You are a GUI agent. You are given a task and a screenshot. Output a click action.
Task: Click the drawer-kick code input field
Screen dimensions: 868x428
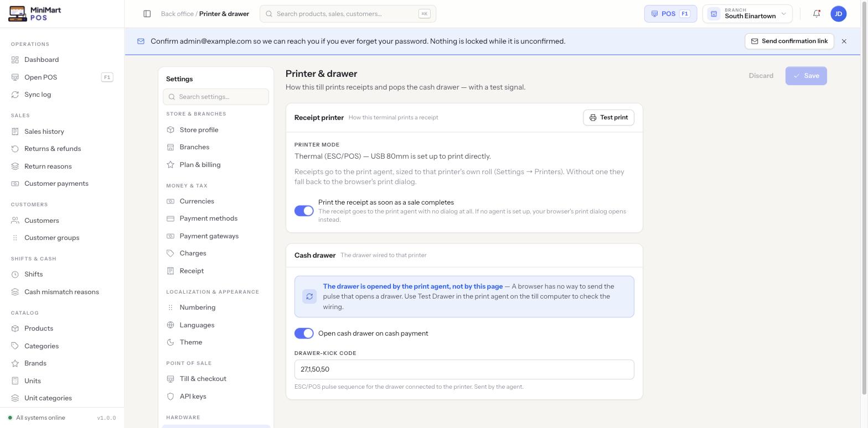[x=464, y=369]
